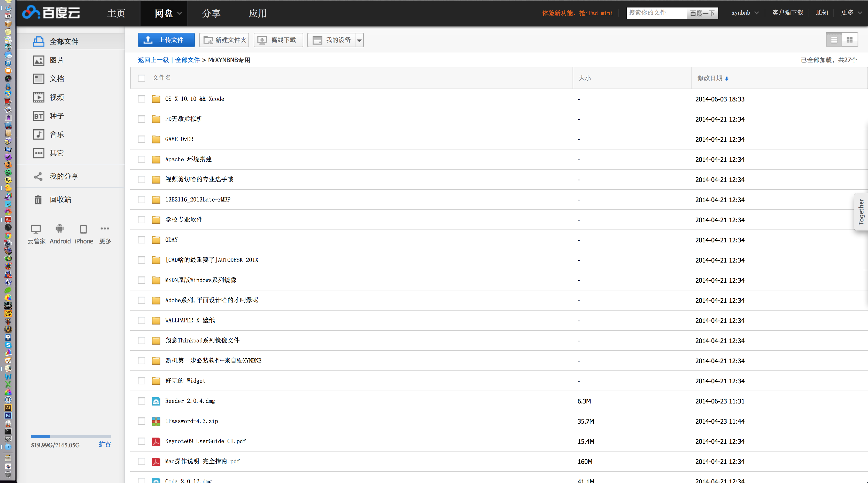The image size is (868, 483).
Task: Check the box for 好玩的 Widget folder
Action: tap(142, 381)
